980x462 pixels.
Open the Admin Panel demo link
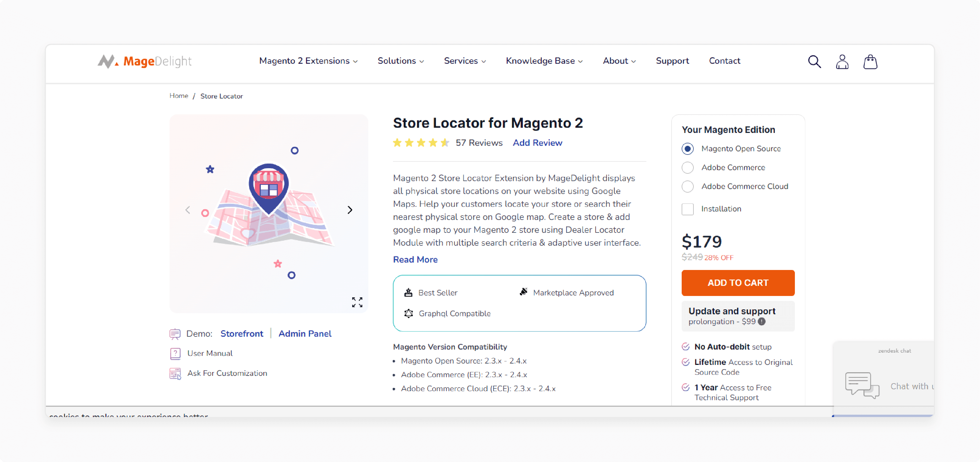[x=305, y=334]
